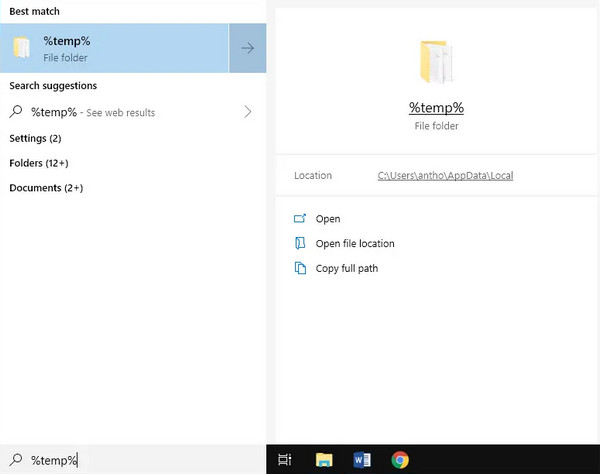Image resolution: width=600 pixels, height=474 pixels.
Task: Open the C:\Users\antho\AppData\Local location link
Action: (445, 176)
